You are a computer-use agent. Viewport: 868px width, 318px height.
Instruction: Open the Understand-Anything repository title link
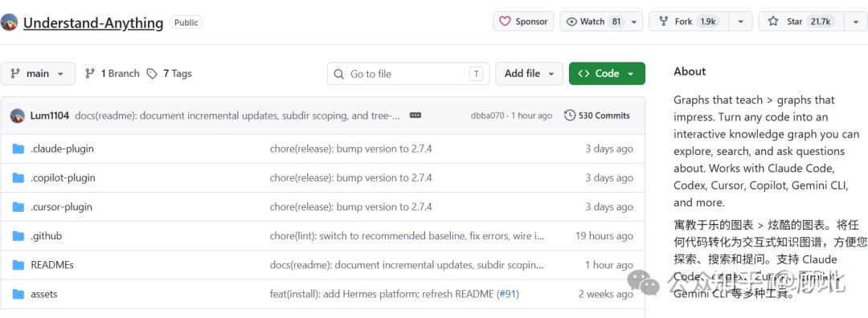click(93, 22)
